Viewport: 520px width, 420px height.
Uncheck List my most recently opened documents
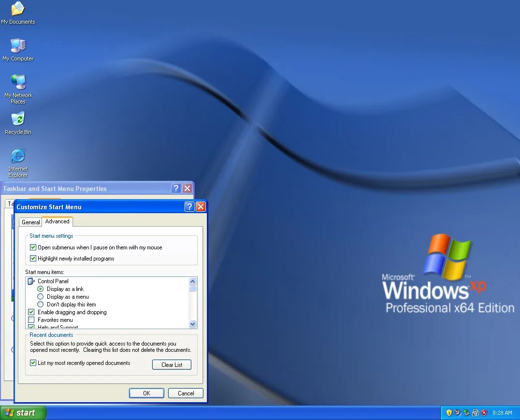(33, 362)
